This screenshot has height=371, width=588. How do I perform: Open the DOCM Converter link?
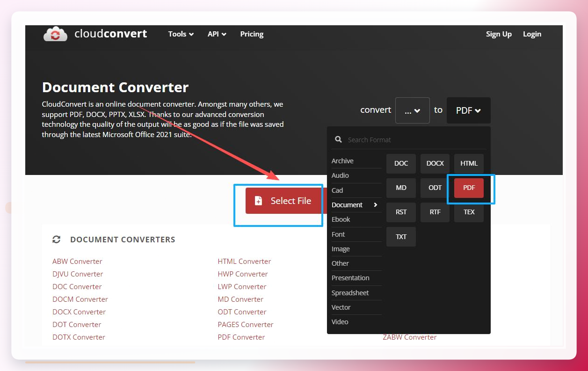(80, 299)
